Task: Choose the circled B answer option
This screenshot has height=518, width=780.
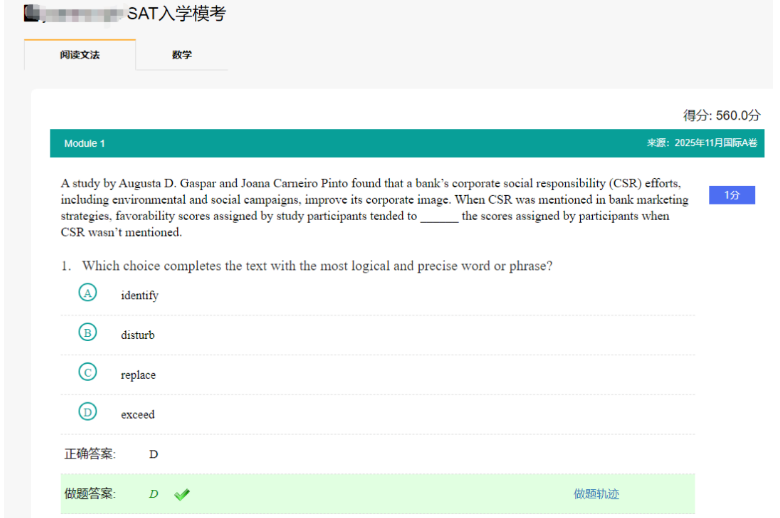Action: tap(88, 333)
